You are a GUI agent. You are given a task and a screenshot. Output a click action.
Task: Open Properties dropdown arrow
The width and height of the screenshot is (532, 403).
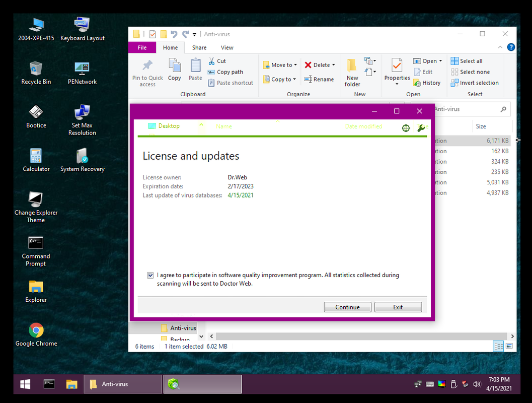click(x=397, y=84)
